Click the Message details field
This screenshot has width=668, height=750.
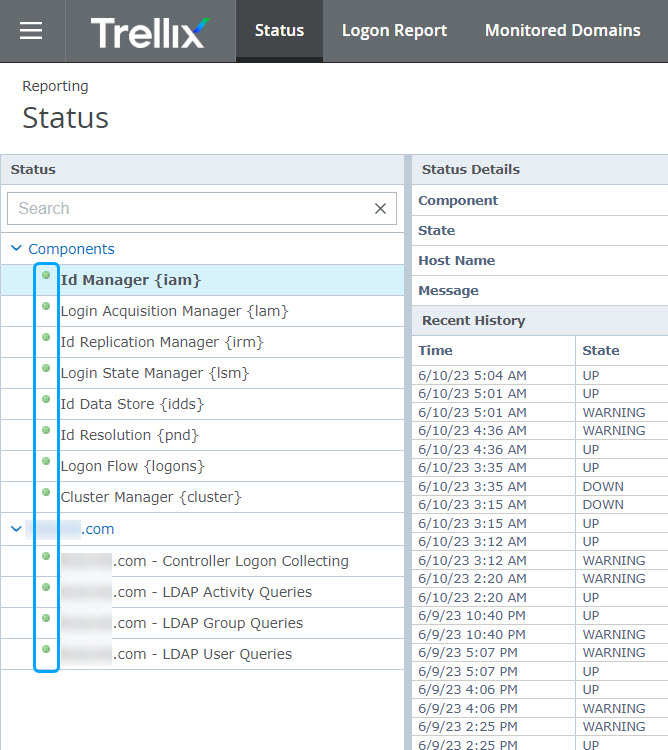tap(540, 291)
